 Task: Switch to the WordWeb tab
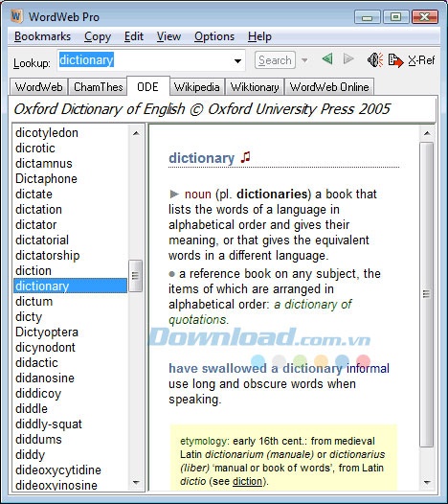pos(38,87)
